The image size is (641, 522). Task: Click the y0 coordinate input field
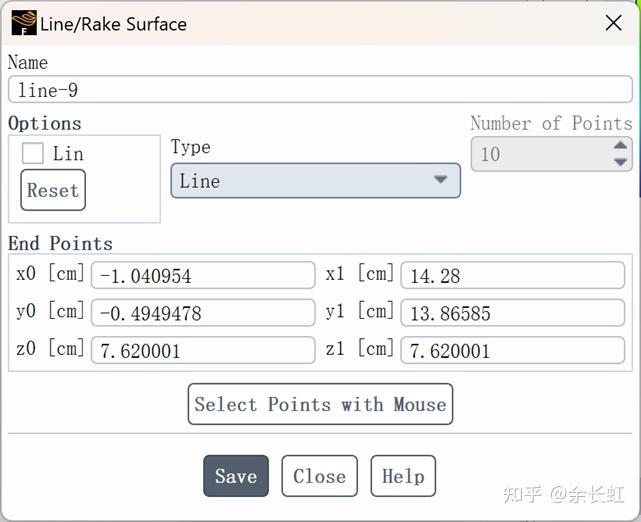pos(203,313)
